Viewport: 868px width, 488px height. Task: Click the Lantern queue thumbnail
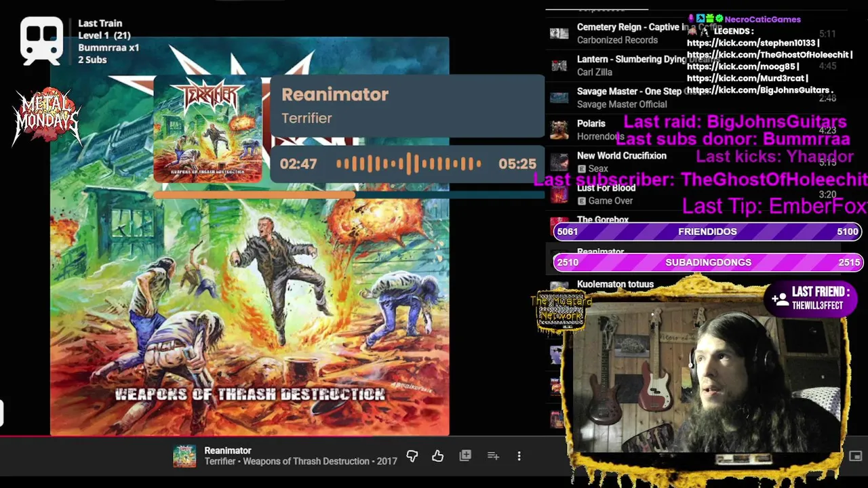[x=559, y=66]
